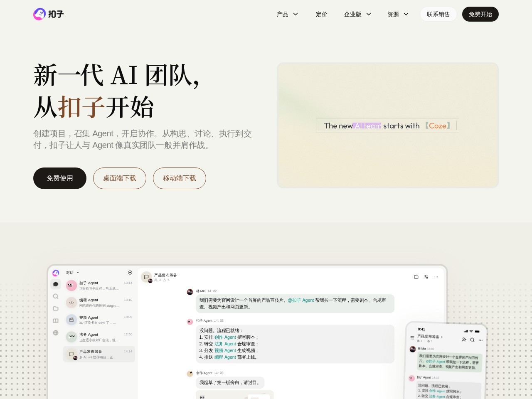
Task: Select 产品发布筹备 conversation at 14:14
Action: click(x=99, y=354)
